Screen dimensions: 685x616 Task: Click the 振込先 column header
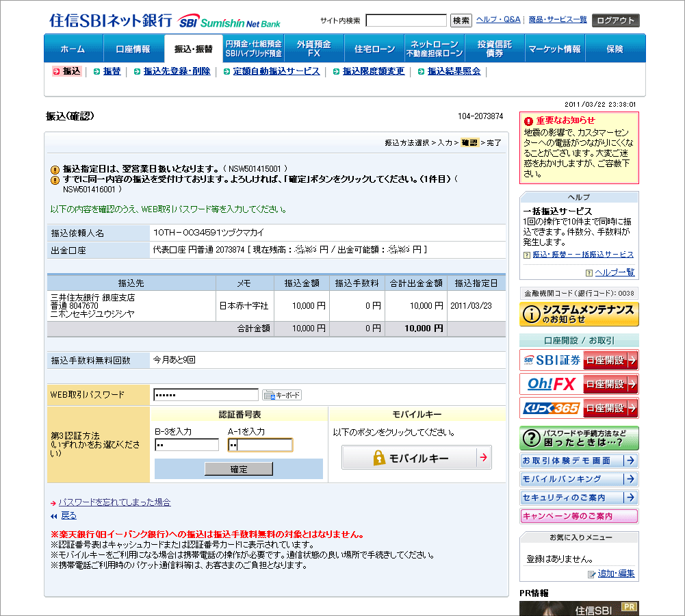pyautogui.click(x=131, y=283)
